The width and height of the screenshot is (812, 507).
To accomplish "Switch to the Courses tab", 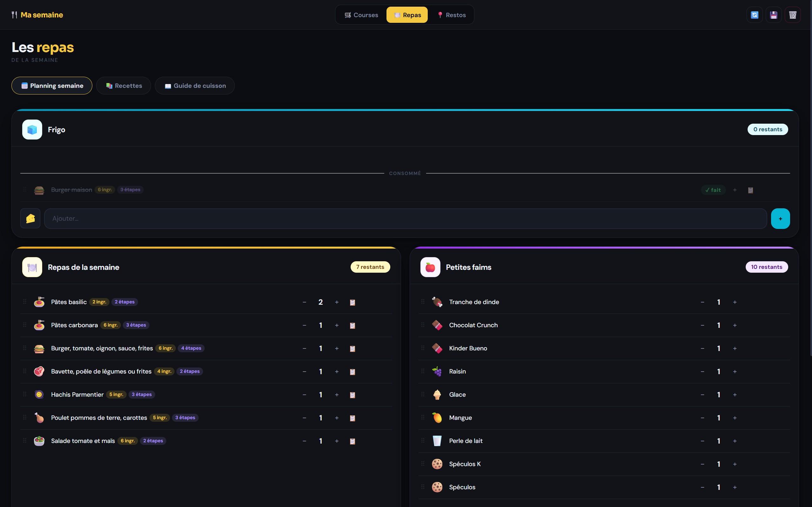I will click(x=361, y=15).
